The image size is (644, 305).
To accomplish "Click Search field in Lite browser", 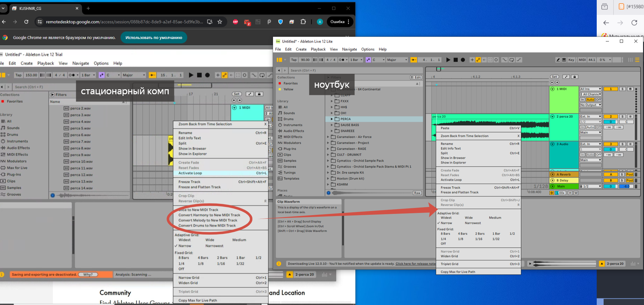I will coord(355,70).
